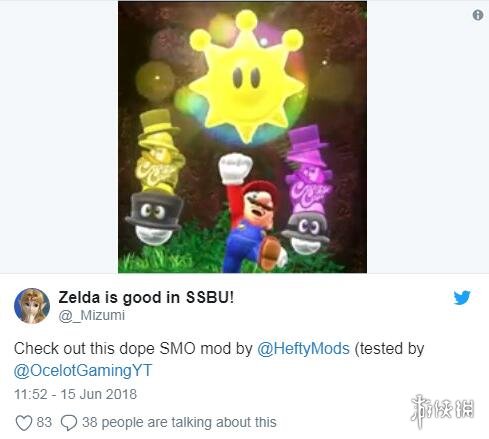Image resolution: width=489 pixels, height=439 pixels.
Task: Click the watermark logo at bottom right
Action: [x=442, y=409]
